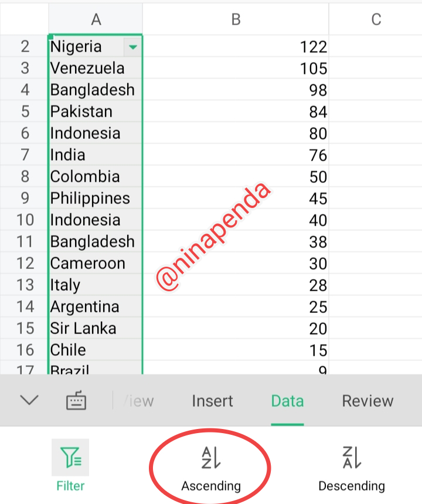422x504 pixels.
Task: Sort column with Ascending A-Z icon
Action: tap(210, 458)
